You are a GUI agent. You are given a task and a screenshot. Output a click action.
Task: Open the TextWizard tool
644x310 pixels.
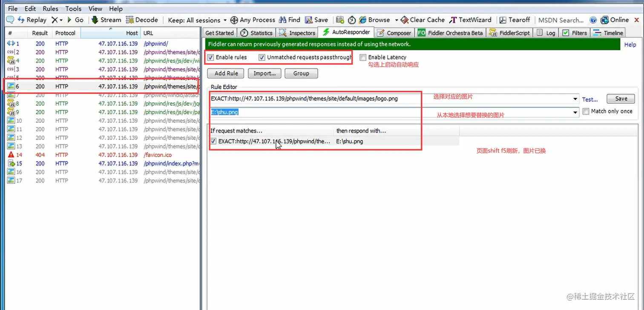click(471, 20)
